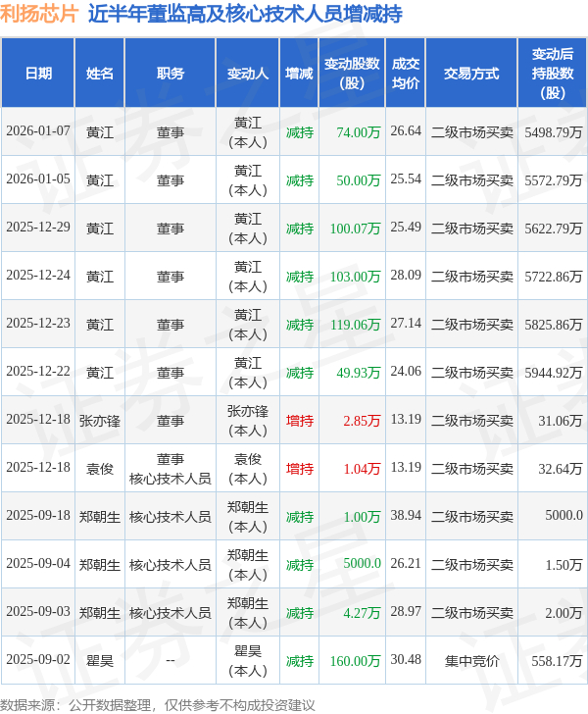Screen dimensions: 588x714
Task: Click the average price 25.54
Action: 406,178
